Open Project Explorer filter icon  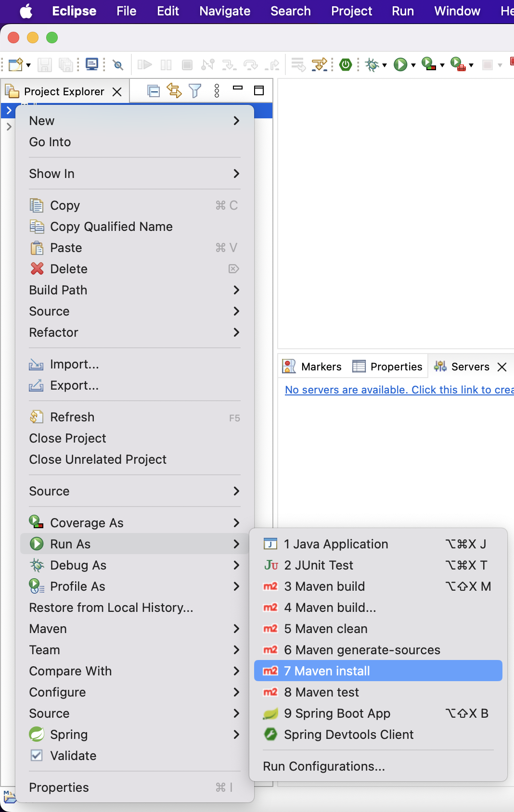tap(195, 90)
